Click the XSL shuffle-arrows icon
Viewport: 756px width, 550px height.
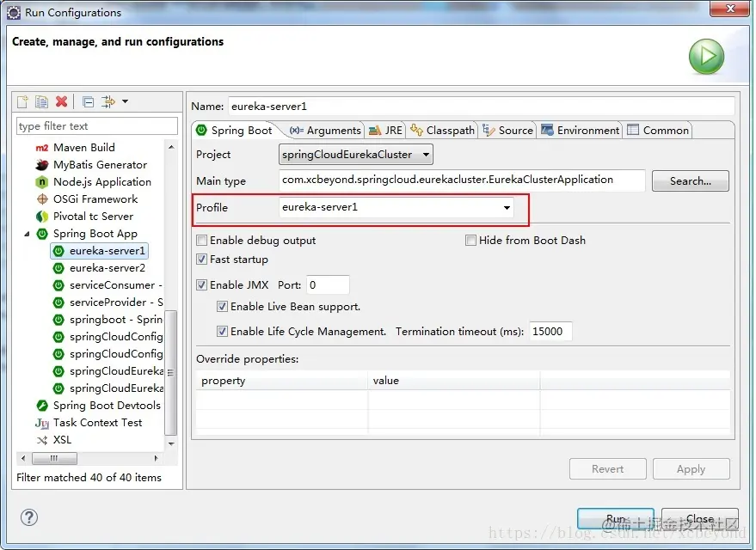[x=42, y=440]
